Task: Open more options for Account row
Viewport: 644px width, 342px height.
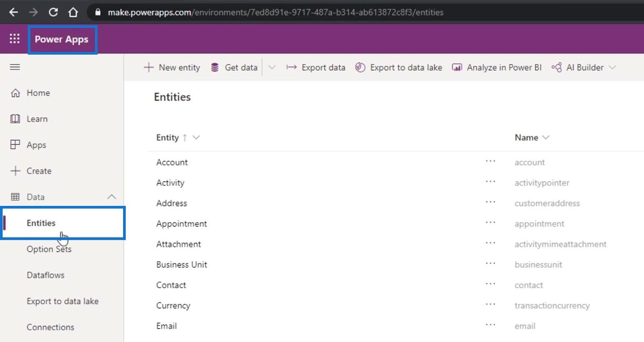Action: point(490,161)
